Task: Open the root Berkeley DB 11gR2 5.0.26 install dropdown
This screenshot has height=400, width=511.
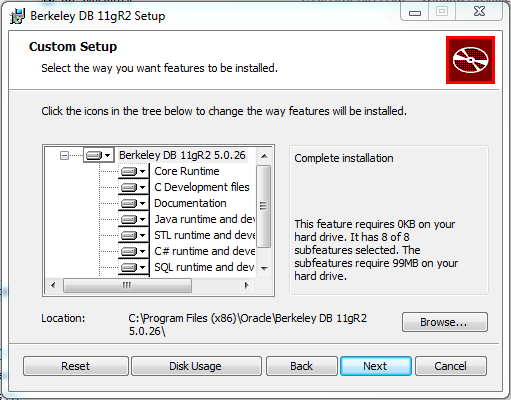Action: (98, 155)
